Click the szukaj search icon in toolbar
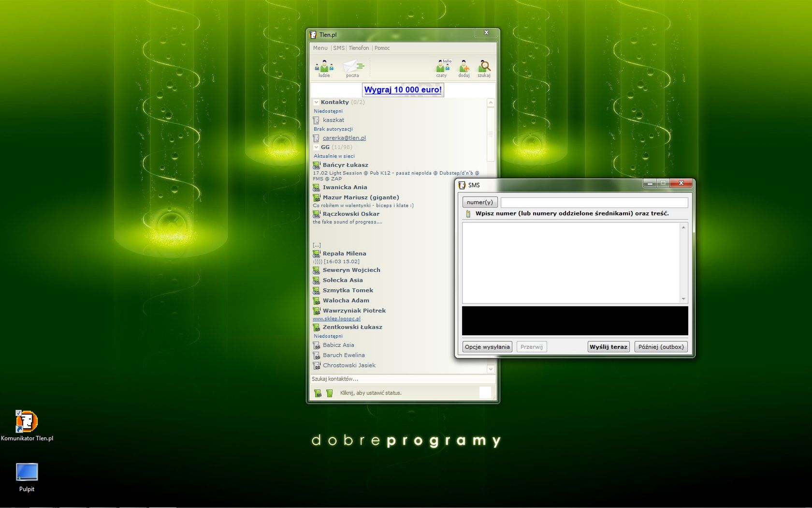The height and width of the screenshot is (508, 812). [x=484, y=68]
